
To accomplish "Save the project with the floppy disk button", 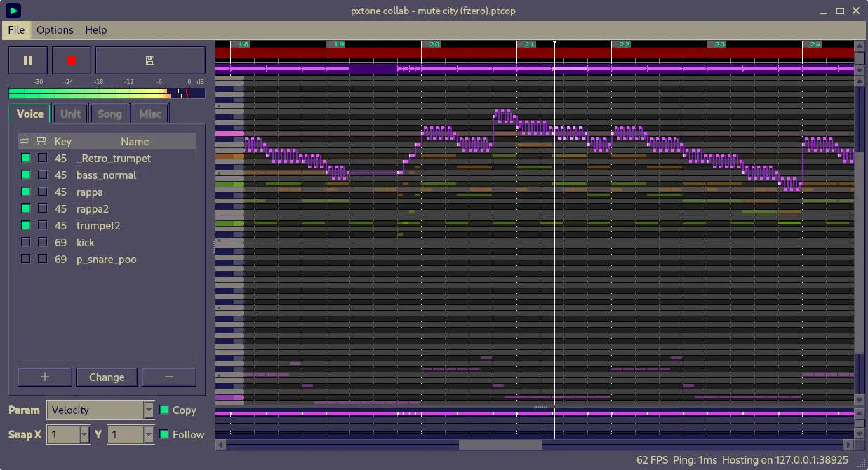I will (150, 60).
